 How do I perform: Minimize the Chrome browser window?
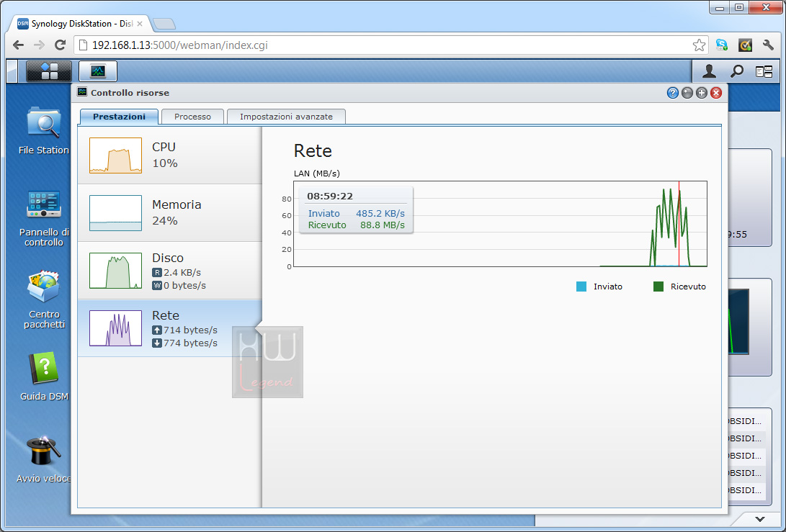[720, 7]
